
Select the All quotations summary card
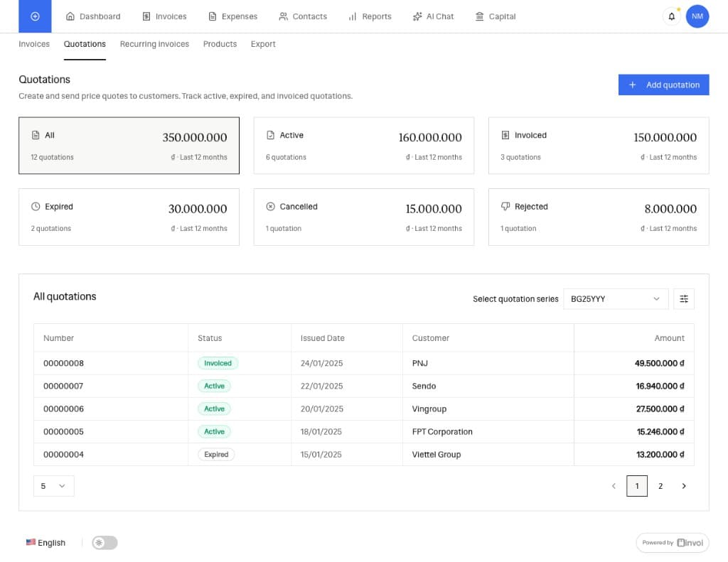tap(129, 146)
